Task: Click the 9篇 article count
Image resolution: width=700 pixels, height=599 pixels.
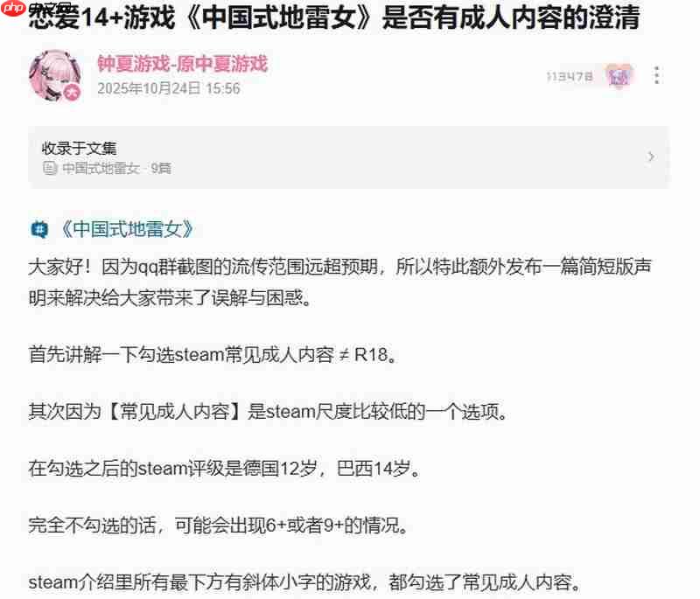Action: pos(161,168)
